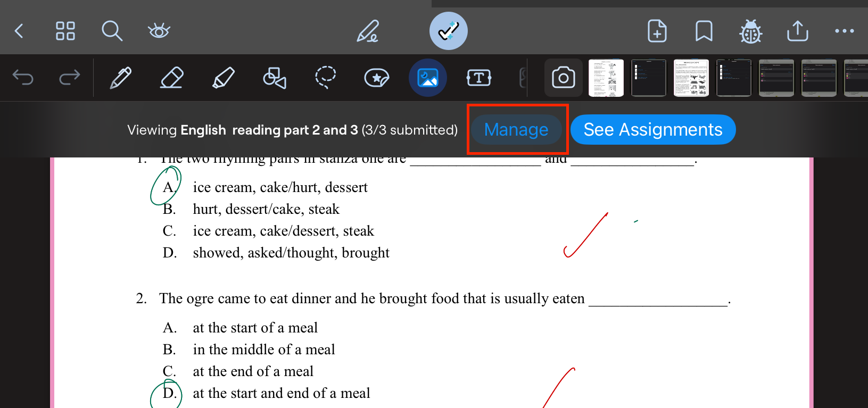Open the camera capture button

point(563,78)
